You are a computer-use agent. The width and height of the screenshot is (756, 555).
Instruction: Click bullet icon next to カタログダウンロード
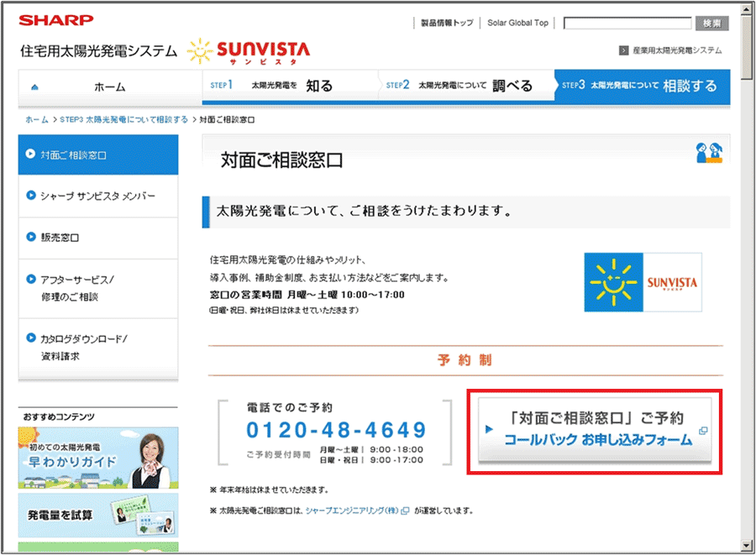(31, 338)
